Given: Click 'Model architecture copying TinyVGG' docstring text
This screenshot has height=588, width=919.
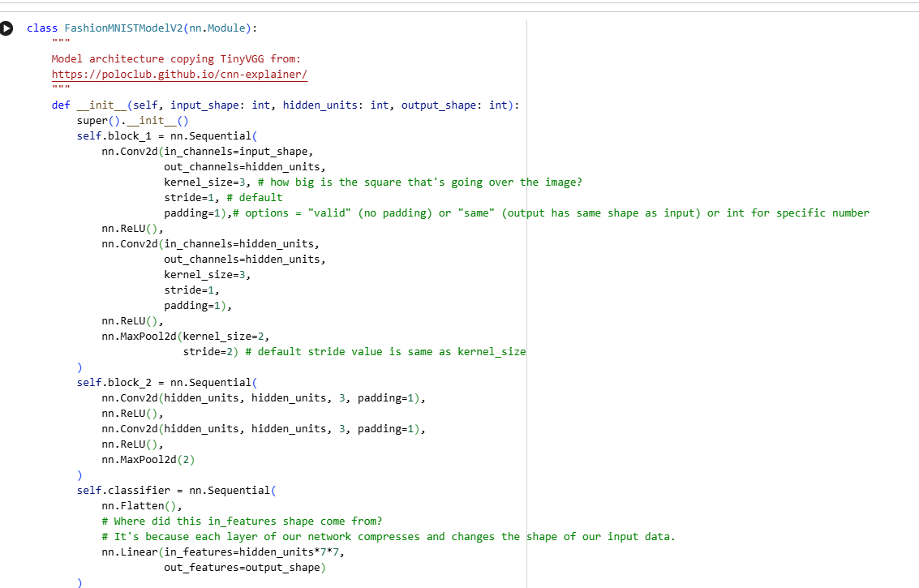Looking at the screenshot, I should [175, 59].
